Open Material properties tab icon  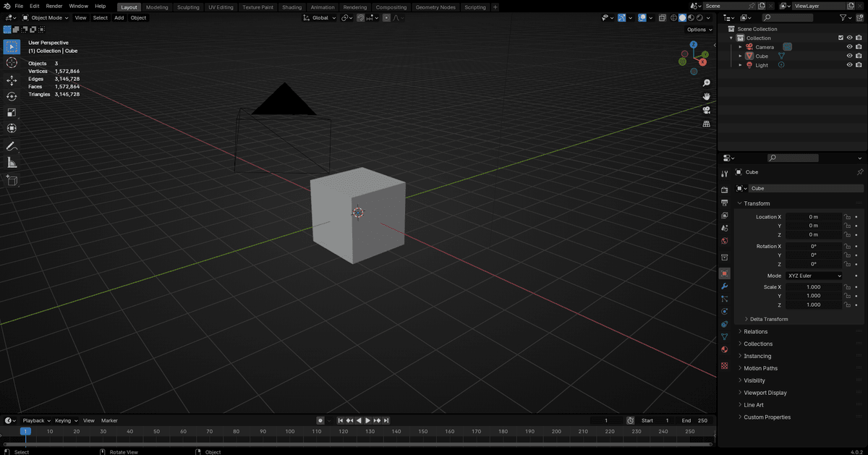[x=724, y=350]
